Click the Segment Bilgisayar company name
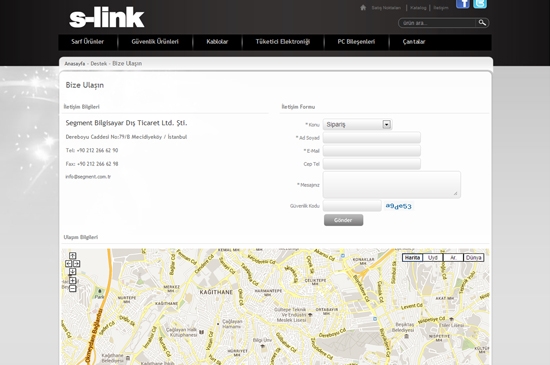550x365 pixels. [126, 123]
